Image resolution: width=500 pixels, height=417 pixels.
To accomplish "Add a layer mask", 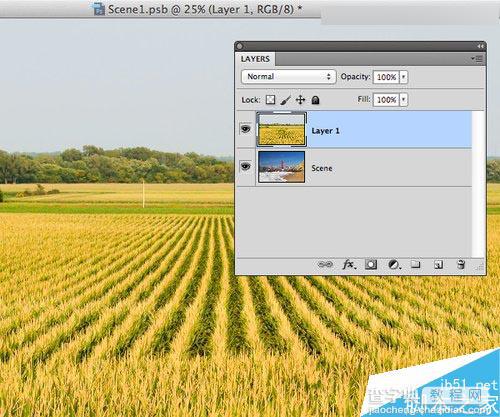I will 371,265.
